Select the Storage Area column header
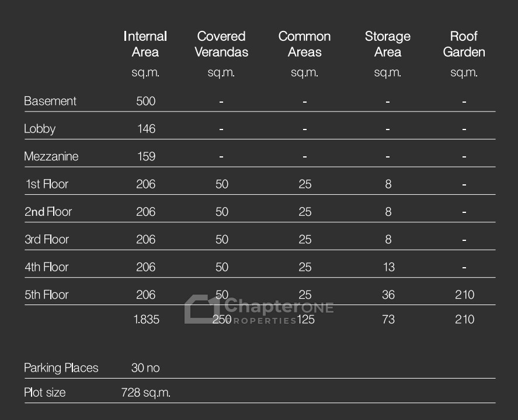The height and width of the screenshot is (420, 518). (x=388, y=44)
